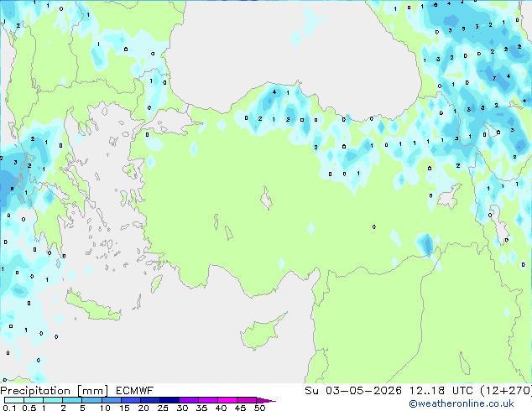
Task: Click the 25–30 mm navy legend cell
Action: coord(169,400)
